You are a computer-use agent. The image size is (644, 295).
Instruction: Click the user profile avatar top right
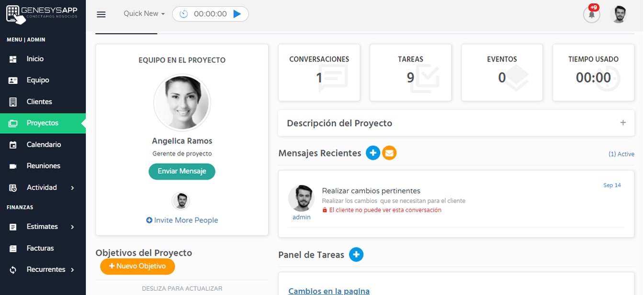(619, 14)
